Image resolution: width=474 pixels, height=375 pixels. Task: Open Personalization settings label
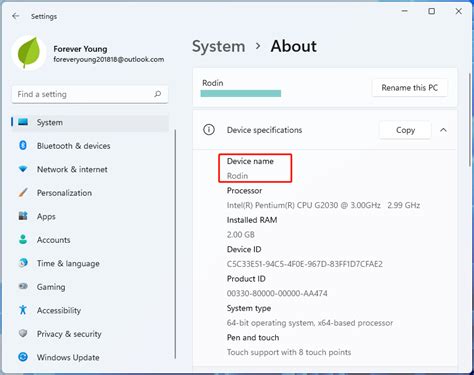(x=64, y=193)
